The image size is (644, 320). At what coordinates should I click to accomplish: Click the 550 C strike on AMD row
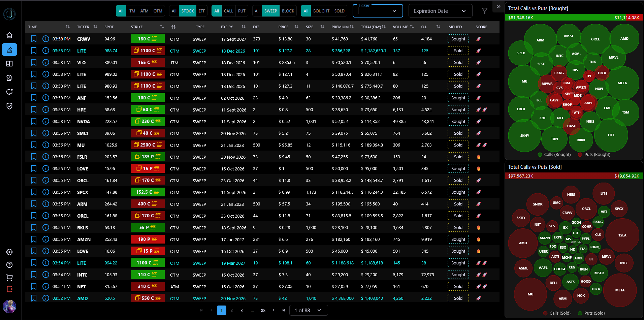148,298
